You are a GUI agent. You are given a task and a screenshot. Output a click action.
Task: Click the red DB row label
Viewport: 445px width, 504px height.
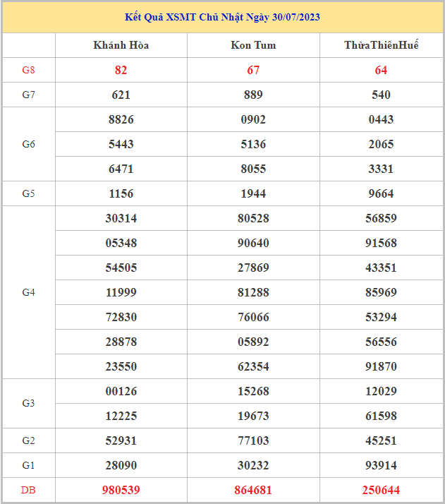point(28,490)
